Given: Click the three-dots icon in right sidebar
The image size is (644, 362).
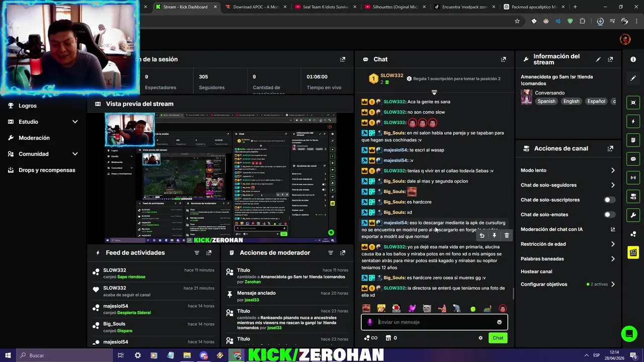Looking at the screenshot, I should (633, 234).
